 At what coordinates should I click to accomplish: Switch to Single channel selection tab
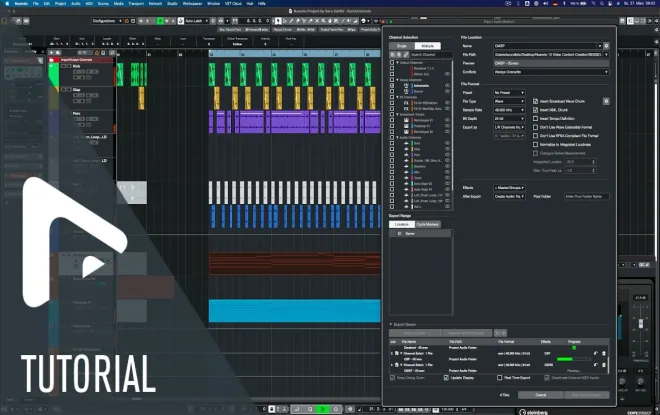402,46
